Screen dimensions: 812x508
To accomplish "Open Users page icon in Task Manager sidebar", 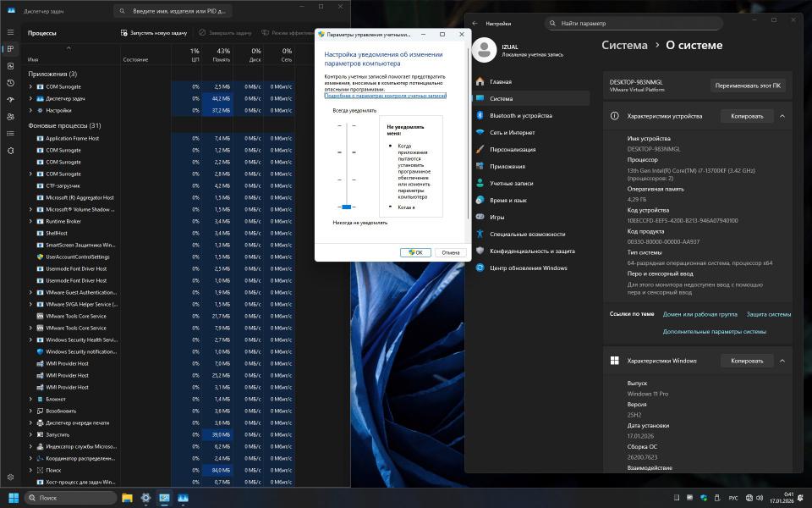I will tap(10, 116).
